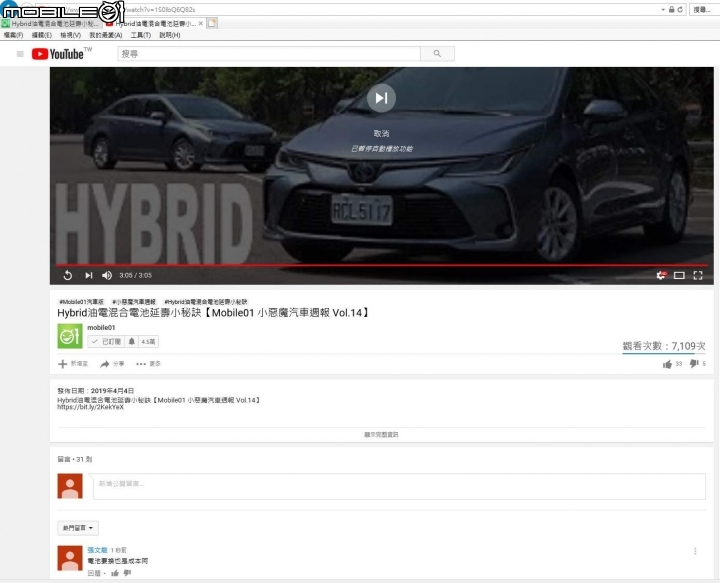
Task: Replay the video with the replay icon
Action: point(68,275)
